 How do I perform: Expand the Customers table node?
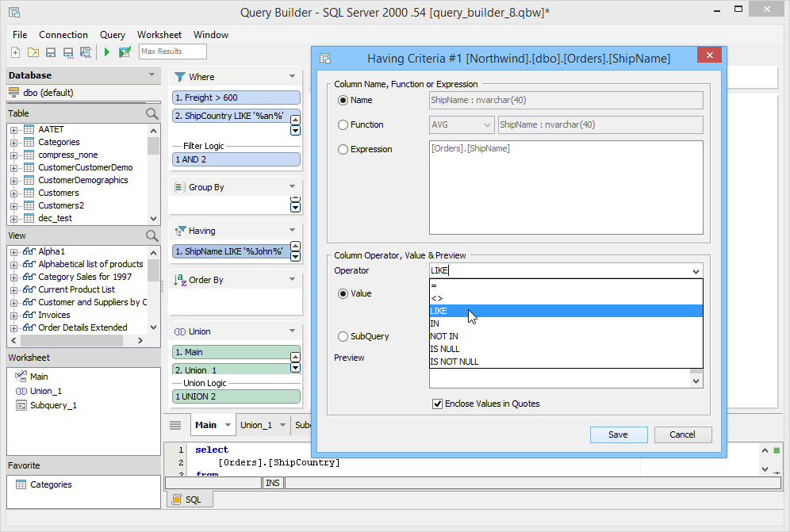point(13,193)
